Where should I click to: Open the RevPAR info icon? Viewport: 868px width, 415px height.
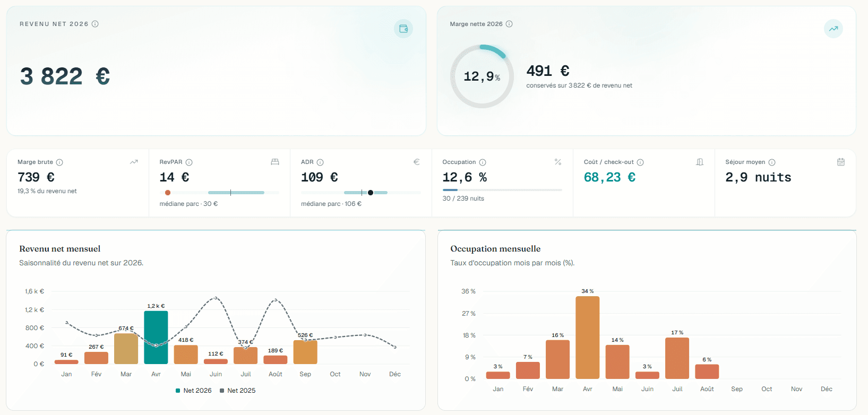(189, 162)
